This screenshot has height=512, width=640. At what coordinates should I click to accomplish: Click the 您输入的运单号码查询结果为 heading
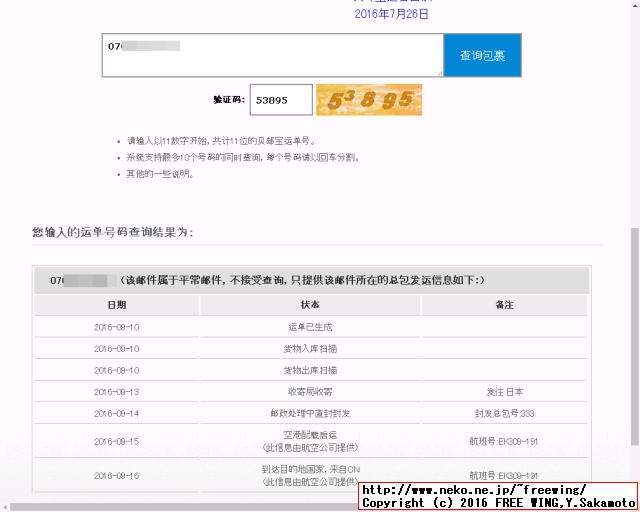[x=113, y=232]
